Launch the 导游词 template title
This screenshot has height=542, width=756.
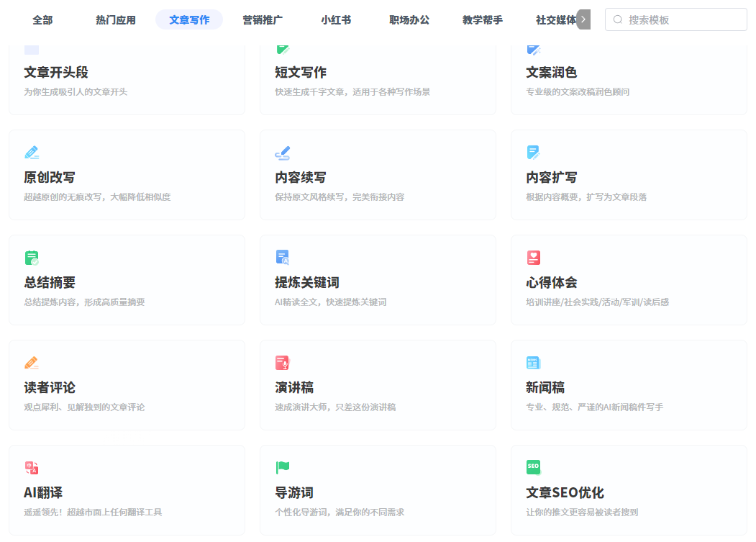click(294, 493)
